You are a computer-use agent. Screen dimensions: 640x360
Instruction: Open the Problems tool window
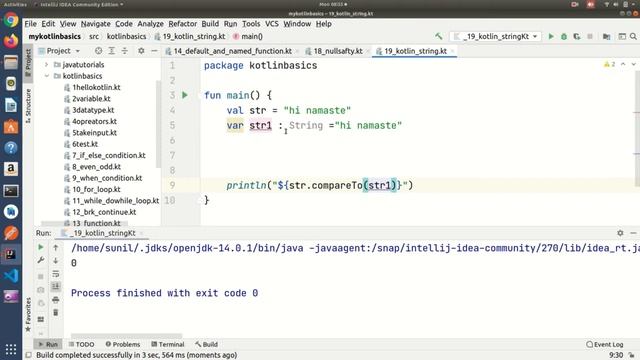(x=122, y=344)
